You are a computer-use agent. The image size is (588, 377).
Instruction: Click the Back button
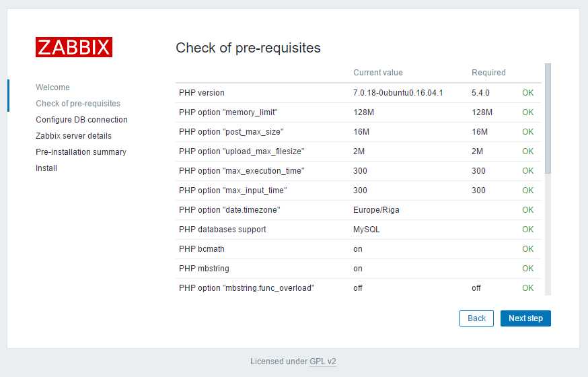[476, 318]
